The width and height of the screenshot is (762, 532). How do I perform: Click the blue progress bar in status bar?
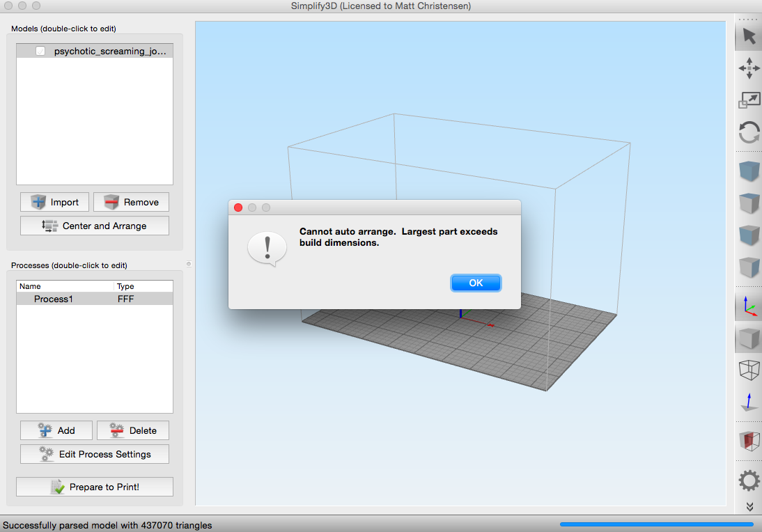click(656, 524)
